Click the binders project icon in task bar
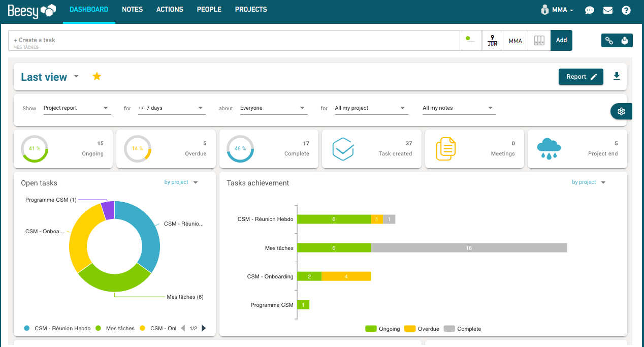The width and height of the screenshot is (644, 347). (x=539, y=41)
